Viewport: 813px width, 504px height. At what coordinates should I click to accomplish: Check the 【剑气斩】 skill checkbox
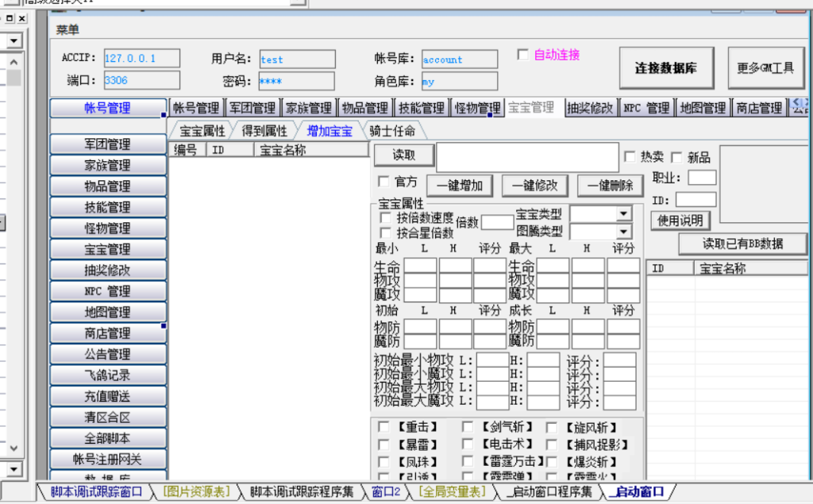(x=468, y=427)
